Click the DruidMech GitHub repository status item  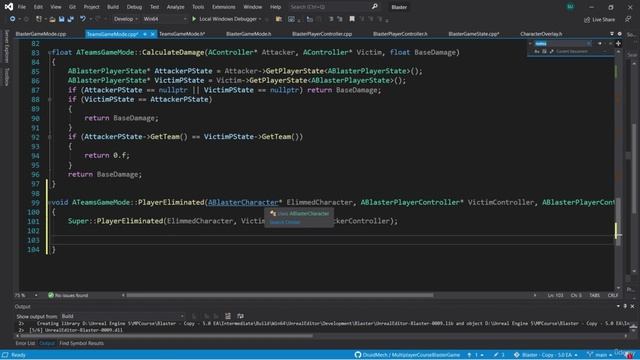tap(407, 355)
